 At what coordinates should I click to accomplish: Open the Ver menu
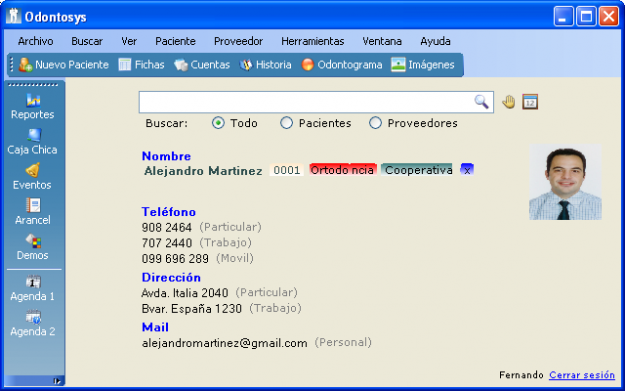tap(129, 41)
